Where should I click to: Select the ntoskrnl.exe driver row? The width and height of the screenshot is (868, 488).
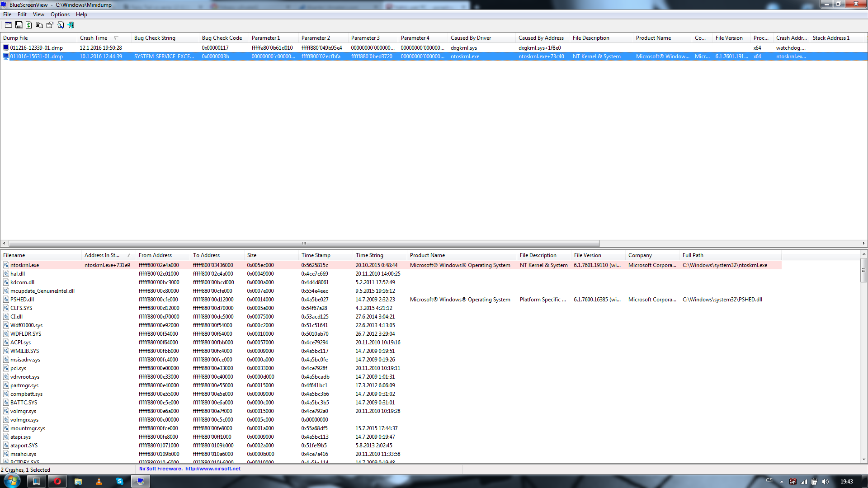tap(25, 265)
